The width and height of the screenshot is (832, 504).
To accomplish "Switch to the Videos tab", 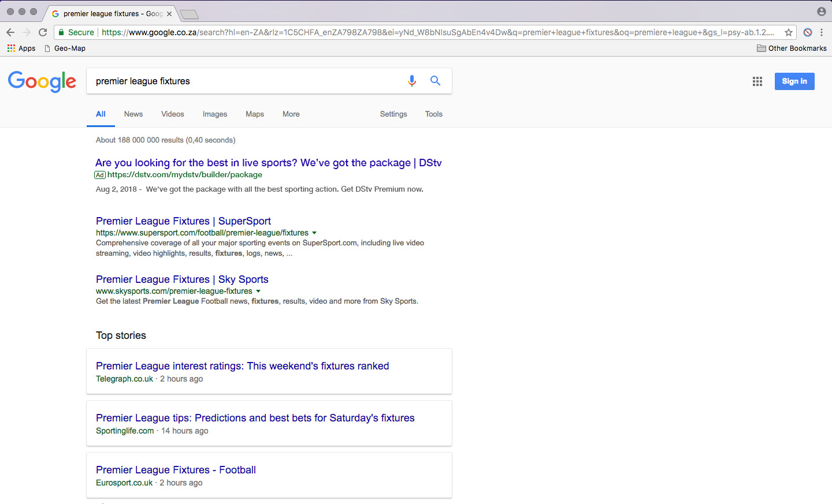I will 173,114.
